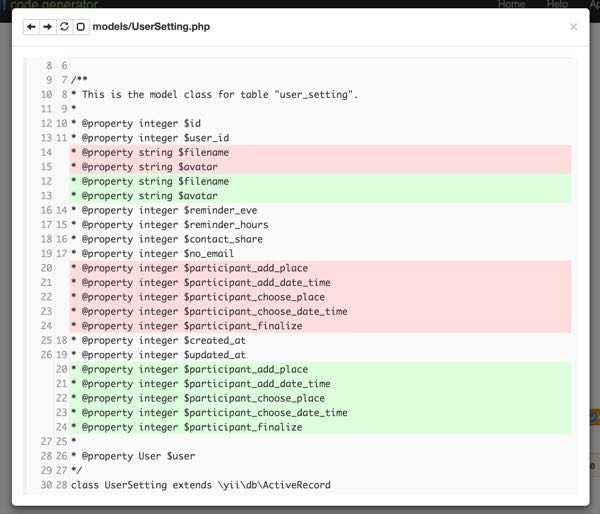Select the removed '$filename' line in red
Screen dimensions: 600x514
321,152
